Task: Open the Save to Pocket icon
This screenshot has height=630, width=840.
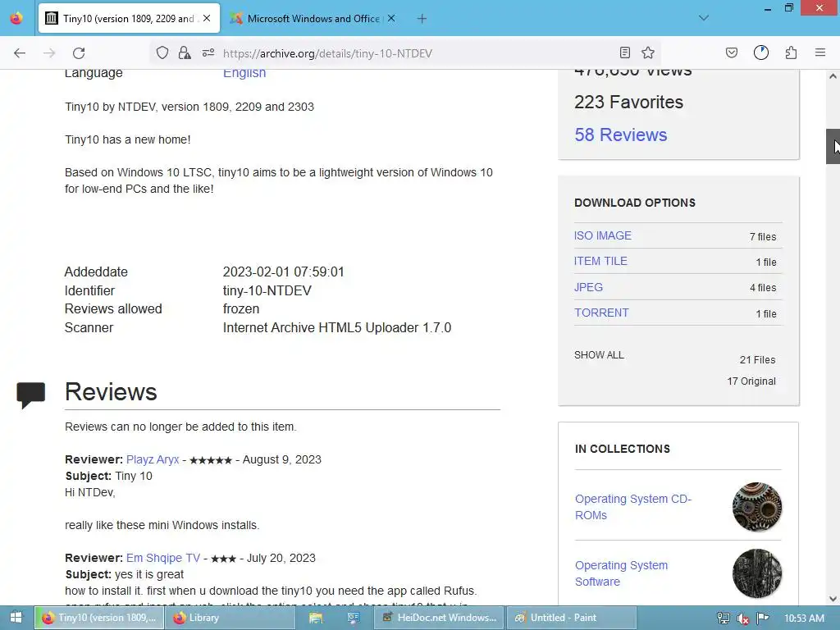Action: coord(731,52)
